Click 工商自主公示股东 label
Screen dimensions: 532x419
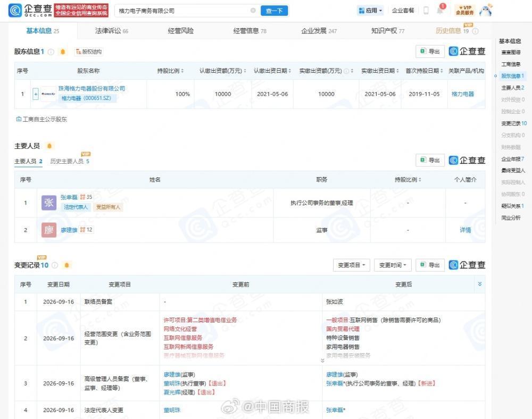click(41, 119)
